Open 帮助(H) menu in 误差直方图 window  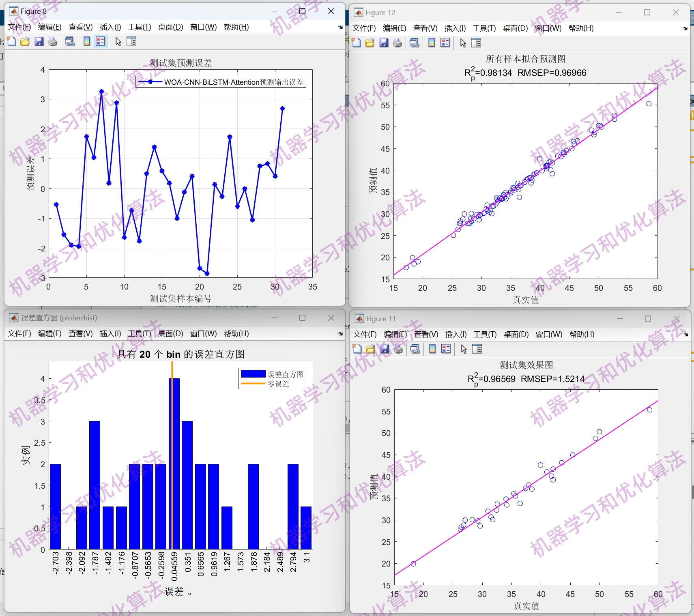tap(236, 334)
